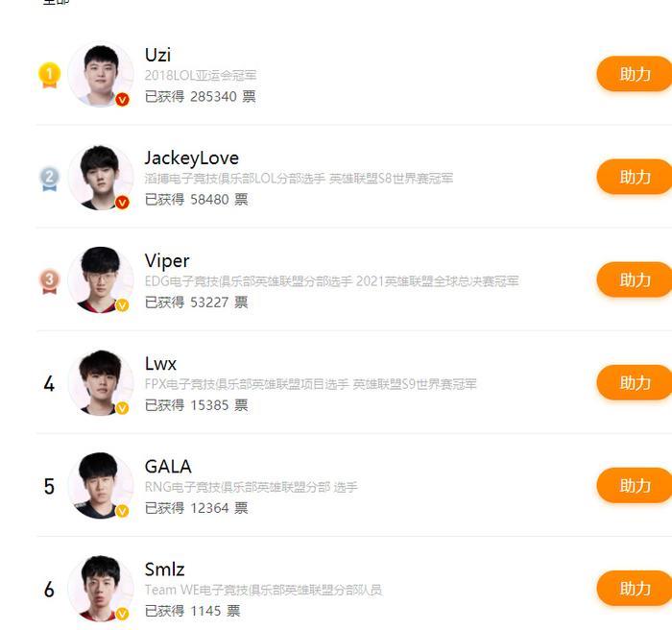Select the GALA player name
This screenshot has height=630, width=672.
[168, 467]
